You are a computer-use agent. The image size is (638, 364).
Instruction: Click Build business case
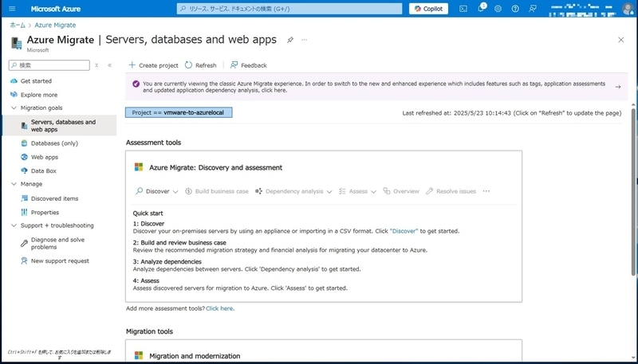(216, 191)
